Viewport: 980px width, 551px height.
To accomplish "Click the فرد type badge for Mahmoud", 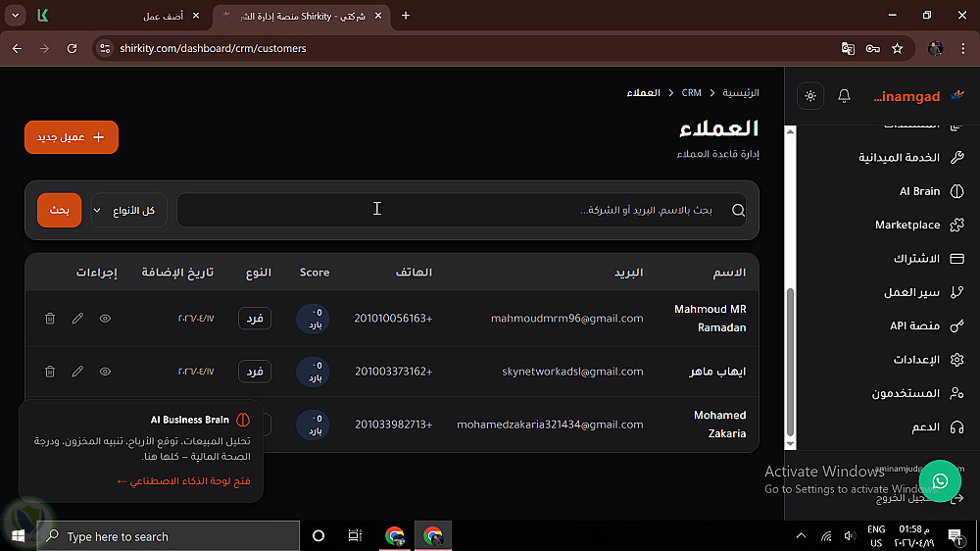I will pyautogui.click(x=255, y=319).
